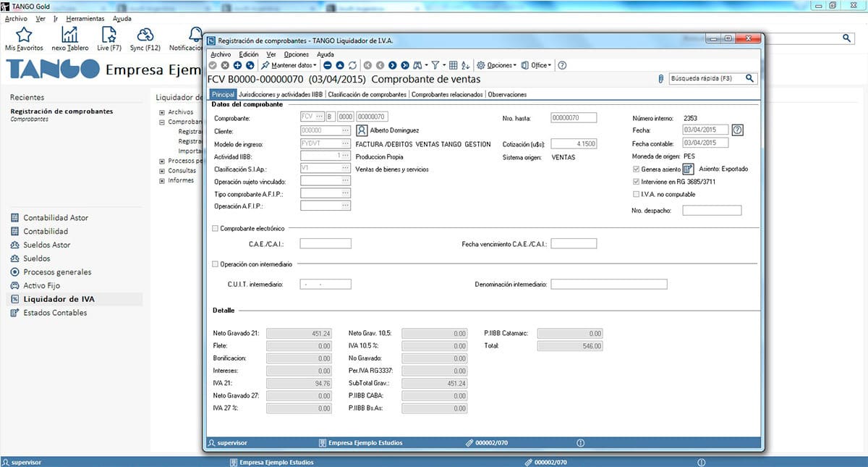
Task: Open the Asiento edit icon
Action: point(689,169)
